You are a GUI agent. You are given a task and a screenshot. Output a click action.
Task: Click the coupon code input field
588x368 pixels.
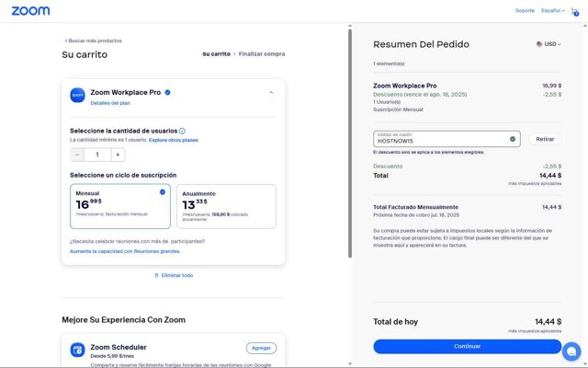[x=441, y=140]
